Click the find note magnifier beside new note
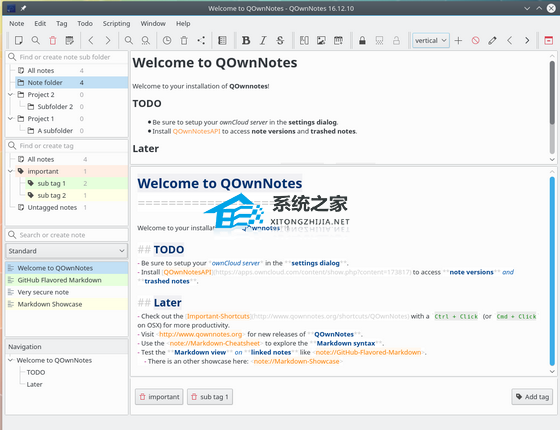This screenshot has width=560, height=430. click(35, 40)
